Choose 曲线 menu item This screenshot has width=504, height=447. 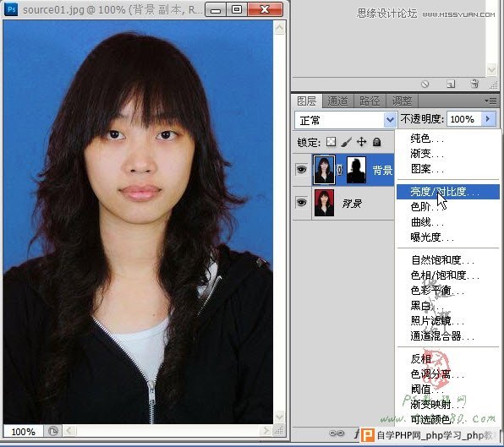tap(447, 222)
